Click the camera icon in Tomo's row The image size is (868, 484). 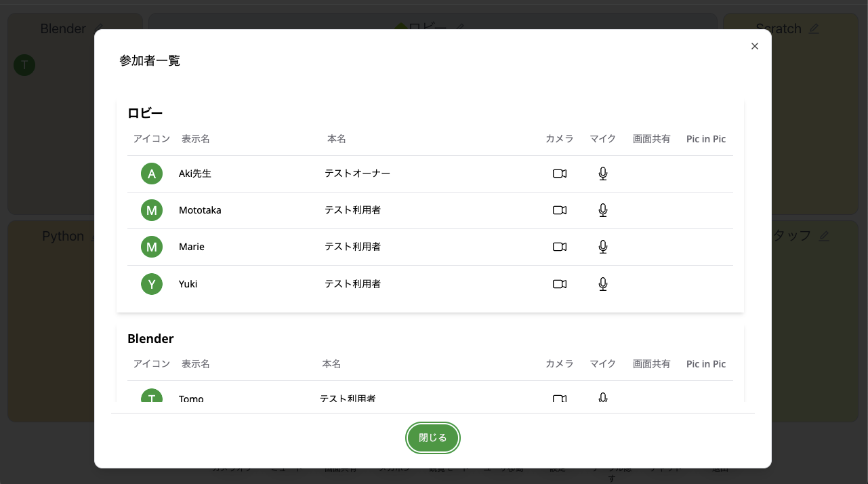(x=559, y=399)
